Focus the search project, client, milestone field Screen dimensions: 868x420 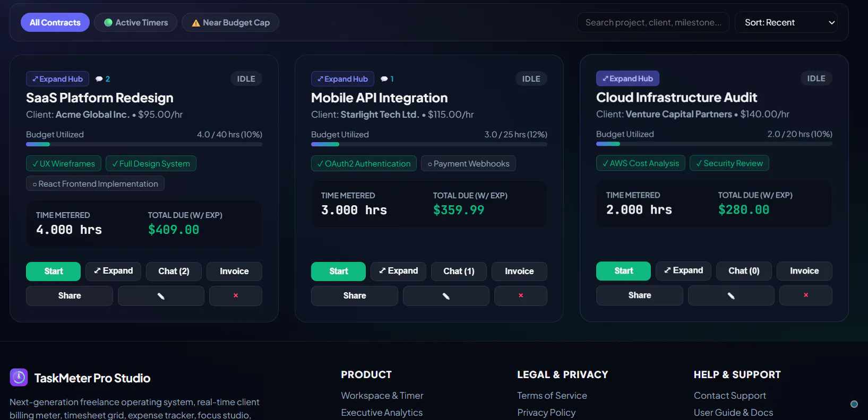(653, 22)
